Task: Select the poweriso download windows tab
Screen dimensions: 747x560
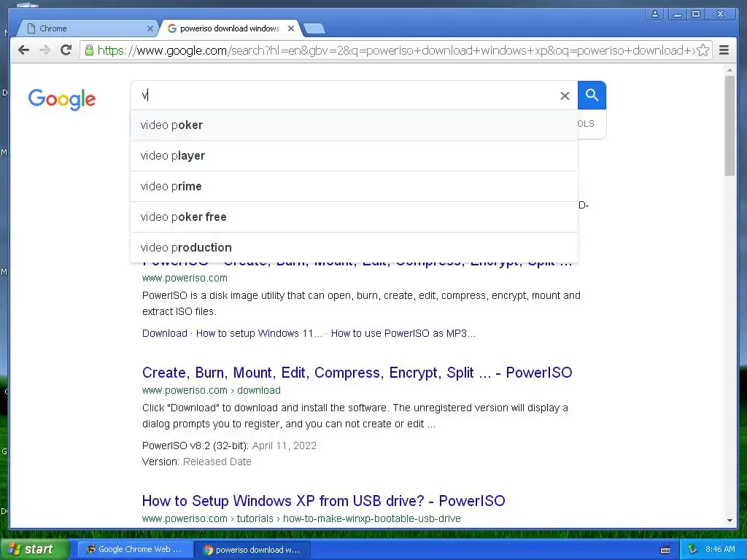Action: click(230, 28)
